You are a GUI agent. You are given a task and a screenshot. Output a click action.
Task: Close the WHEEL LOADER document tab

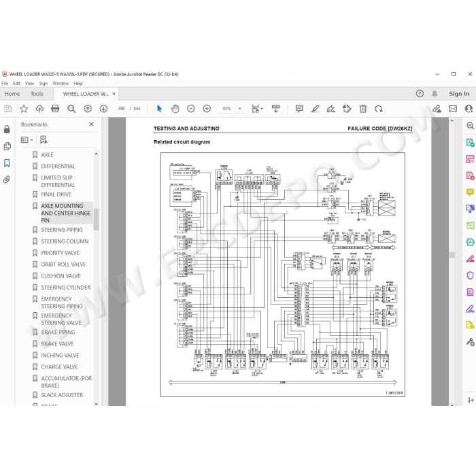tap(114, 94)
